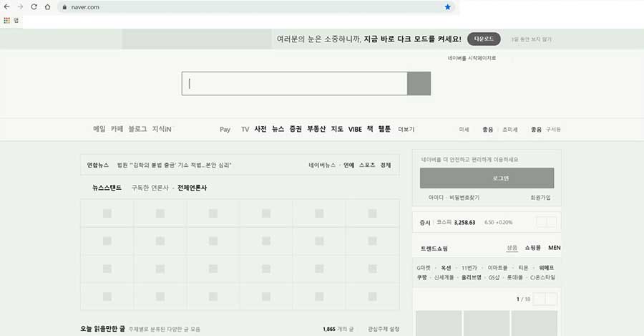Open the Apps grid in the bookmarks bar

point(6,20)
